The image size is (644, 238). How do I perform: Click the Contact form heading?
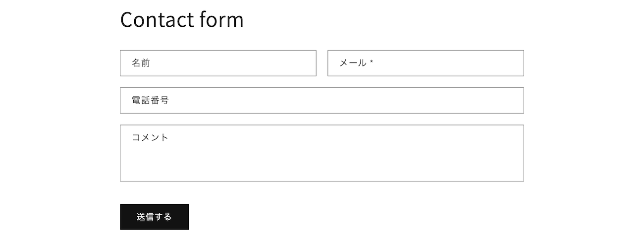coord(182,20)
